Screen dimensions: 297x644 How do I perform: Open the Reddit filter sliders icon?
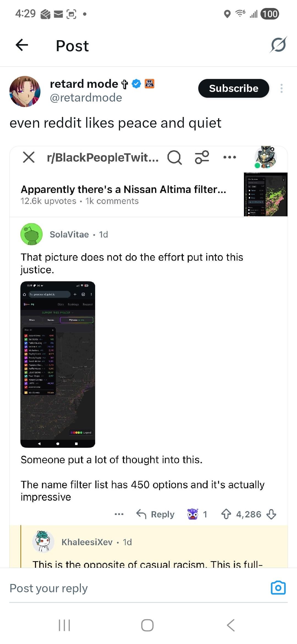click(202, 157)
